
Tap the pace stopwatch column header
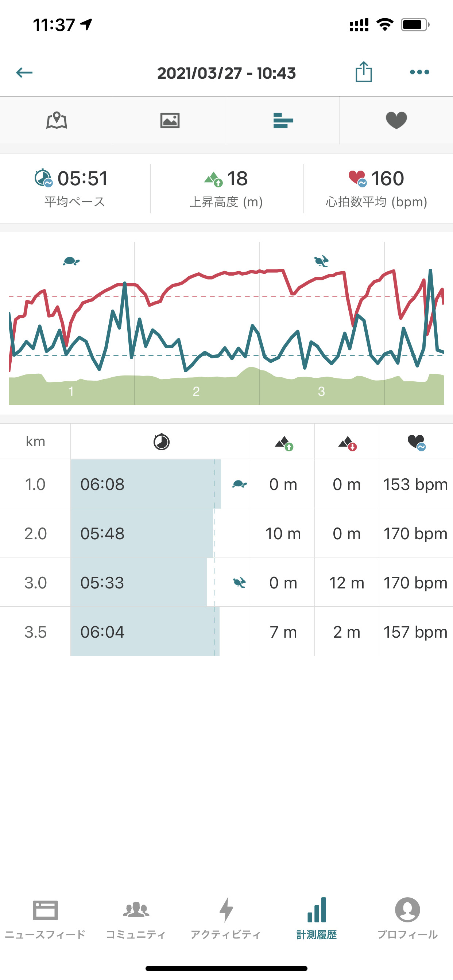161,442
